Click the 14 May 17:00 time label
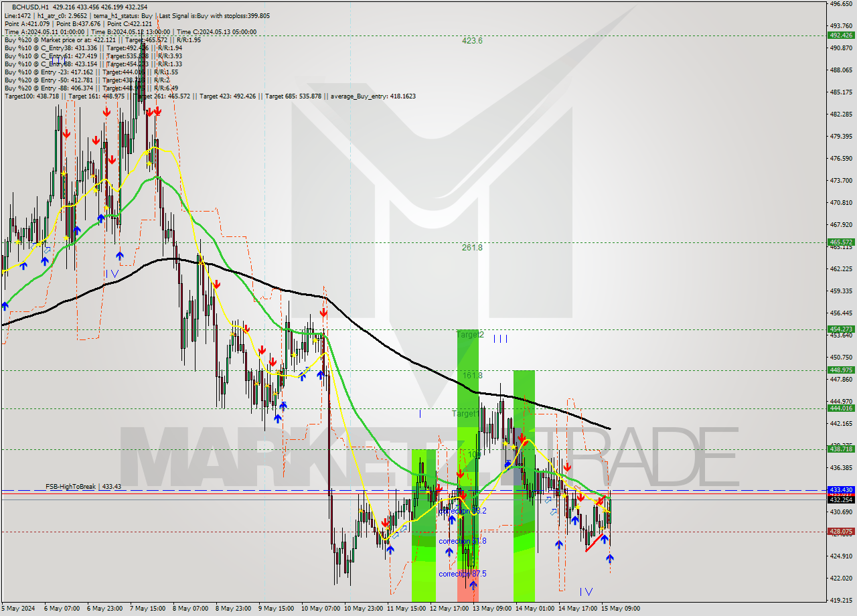 click(577, 609)
